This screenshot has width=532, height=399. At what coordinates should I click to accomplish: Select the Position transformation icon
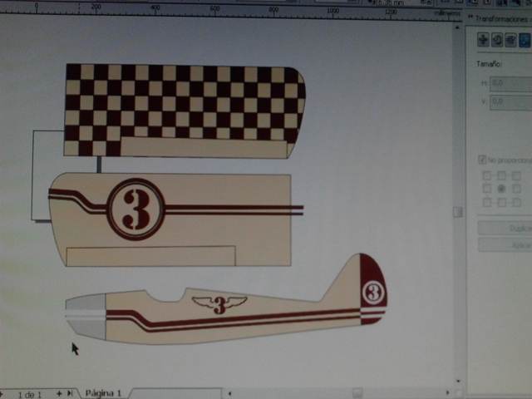point(483,39)
